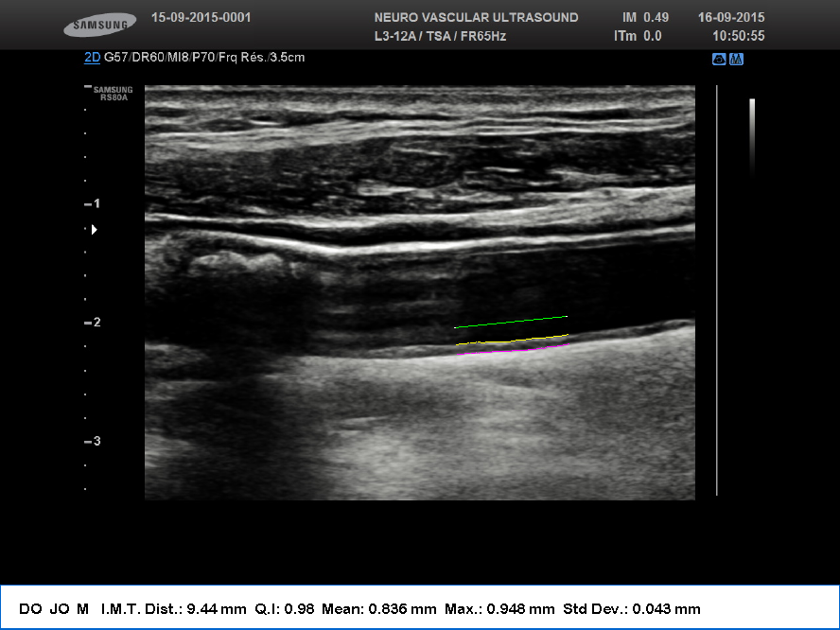Click the white focus arrow marker on depth scale
The height and width of the screenshot is (630, 840).
tap(93, 229)
